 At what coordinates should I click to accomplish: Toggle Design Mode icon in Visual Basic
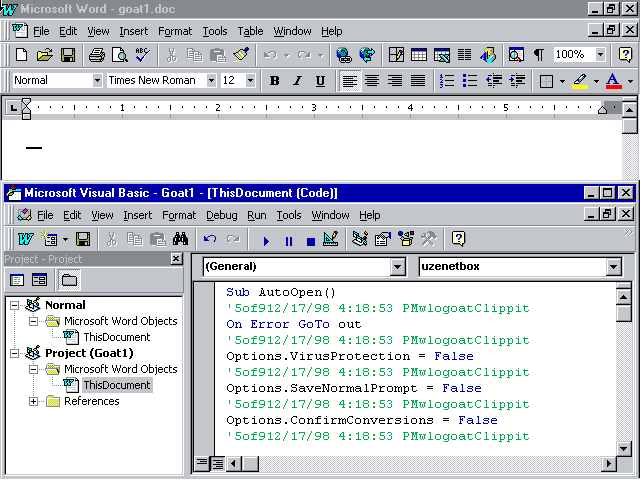point(331,239)
